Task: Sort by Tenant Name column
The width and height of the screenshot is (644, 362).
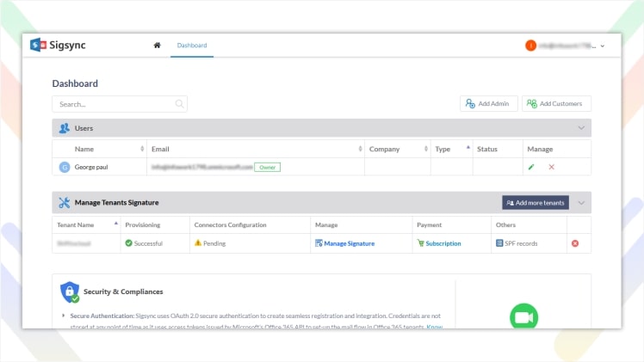Action: point(116,224)
